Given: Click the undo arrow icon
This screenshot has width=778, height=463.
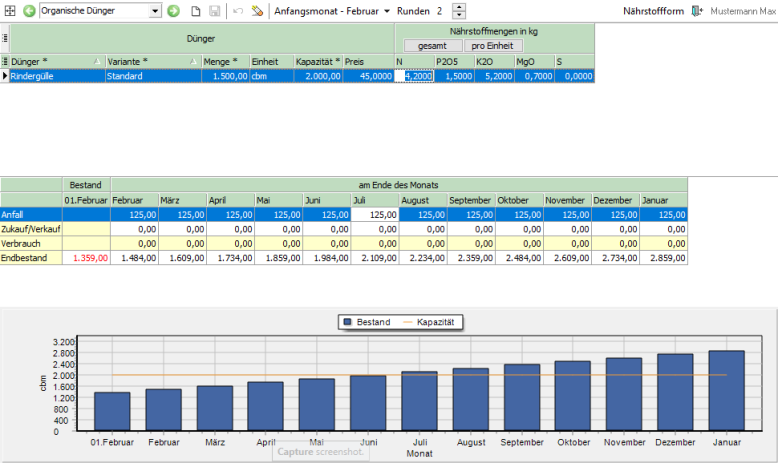Looking at the screenshot, I should [238, 11].
